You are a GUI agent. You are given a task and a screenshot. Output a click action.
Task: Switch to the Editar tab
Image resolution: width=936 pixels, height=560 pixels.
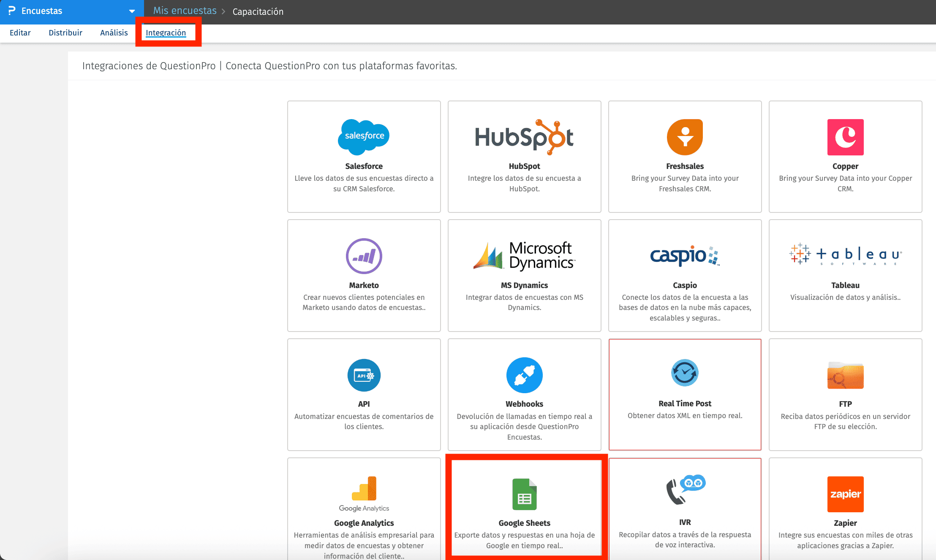[20, 33]
